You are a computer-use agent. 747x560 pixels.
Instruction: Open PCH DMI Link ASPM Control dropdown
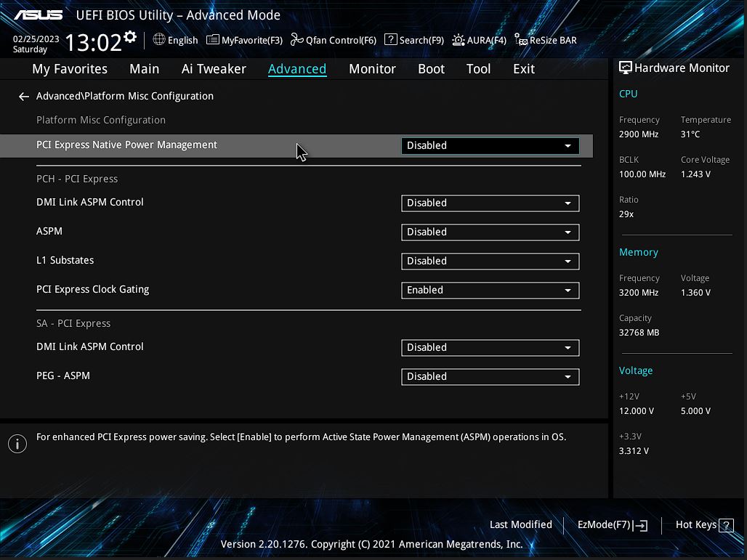(490, 203)
